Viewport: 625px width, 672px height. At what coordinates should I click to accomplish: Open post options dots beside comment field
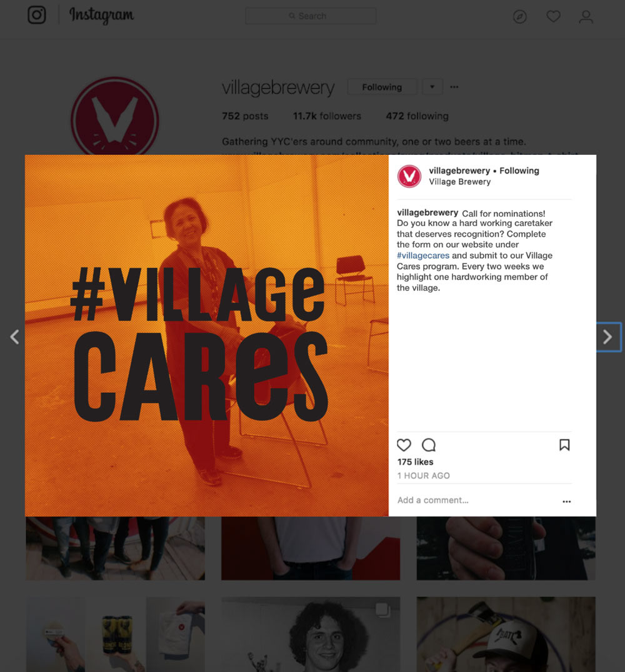click(567, 502)
